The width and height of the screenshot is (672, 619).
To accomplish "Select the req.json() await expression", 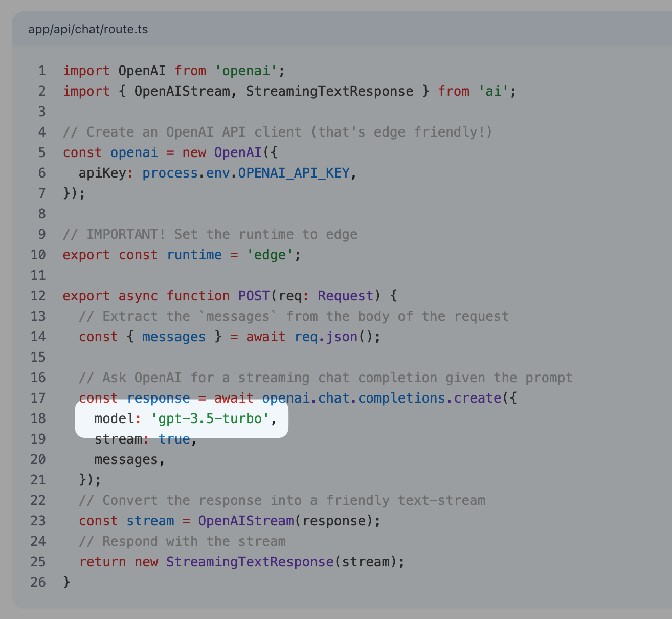I will click(337, 337).
